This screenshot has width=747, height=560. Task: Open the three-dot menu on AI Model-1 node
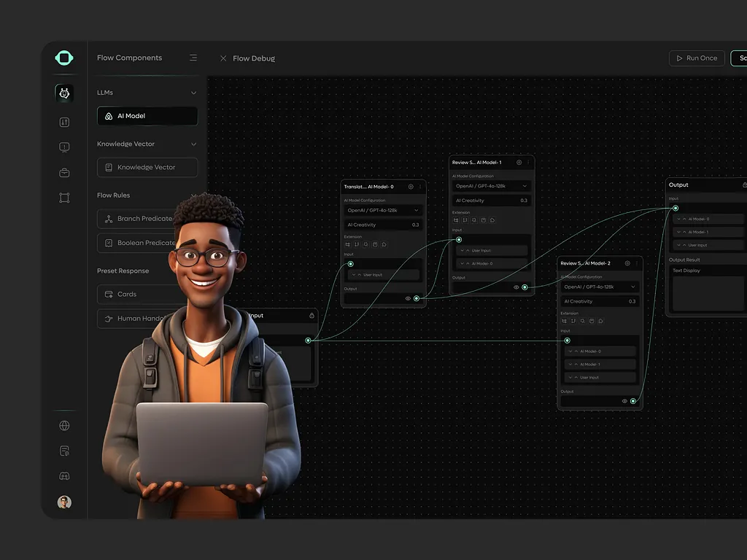tap(528, 163)
